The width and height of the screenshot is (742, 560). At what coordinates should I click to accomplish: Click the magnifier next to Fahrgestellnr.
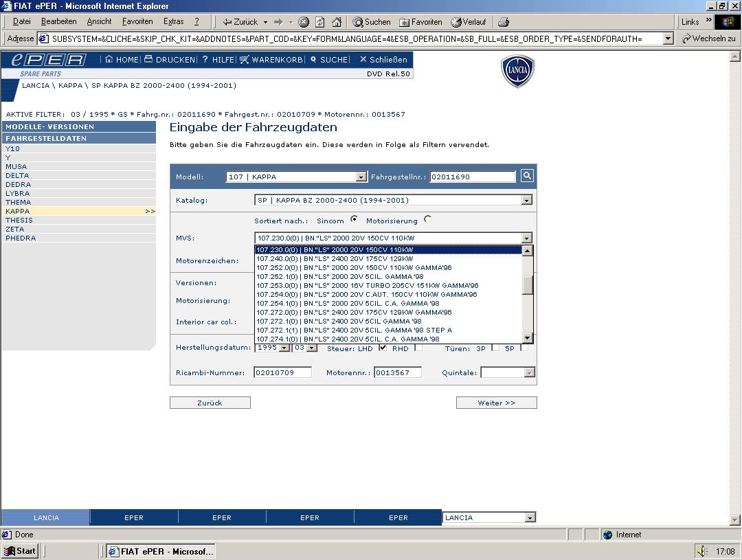point(527,176)
